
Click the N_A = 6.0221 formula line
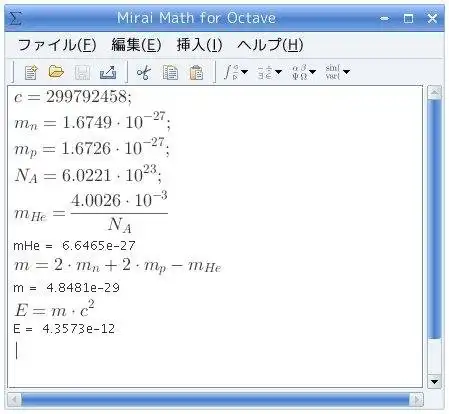point(88,174)
